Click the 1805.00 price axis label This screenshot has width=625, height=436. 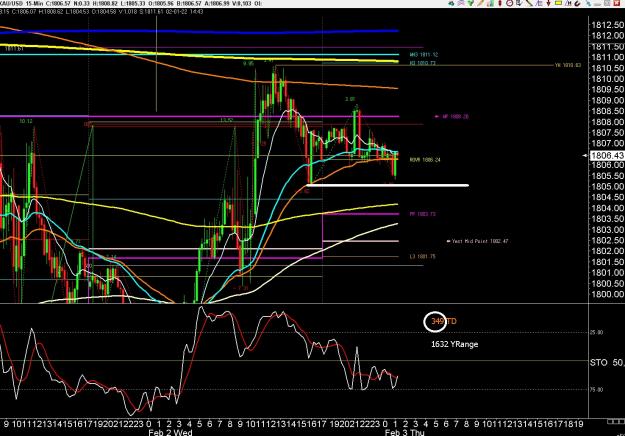(x=607, y=187)
